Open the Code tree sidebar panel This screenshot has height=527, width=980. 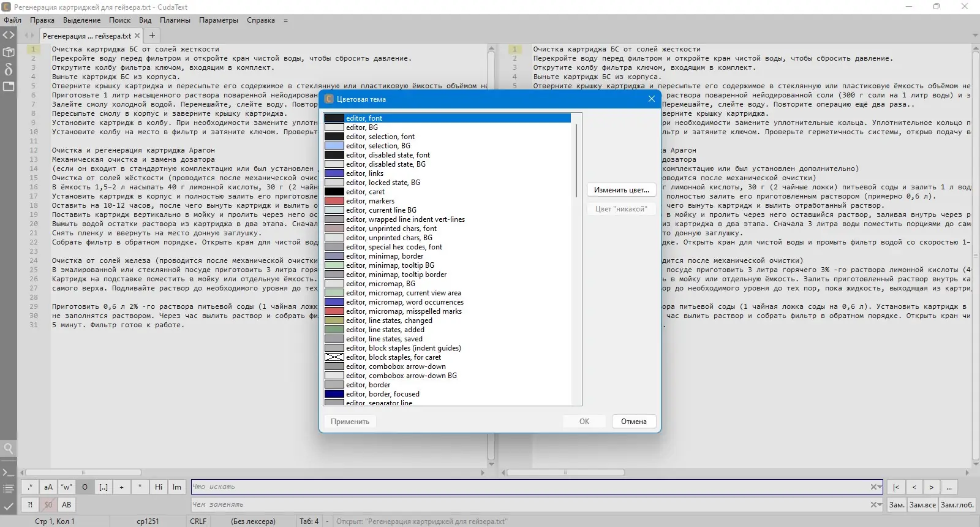(x=9, y=35)
